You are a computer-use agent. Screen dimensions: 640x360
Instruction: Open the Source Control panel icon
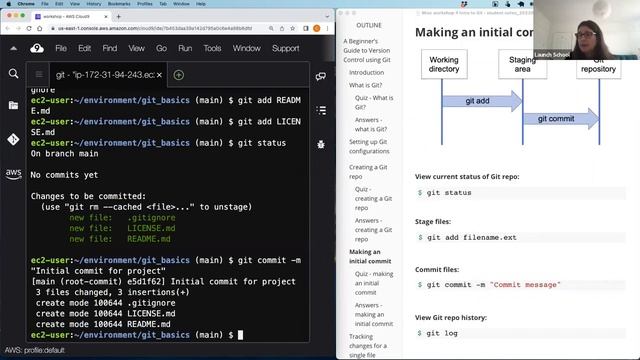click(x=13, y=139)
